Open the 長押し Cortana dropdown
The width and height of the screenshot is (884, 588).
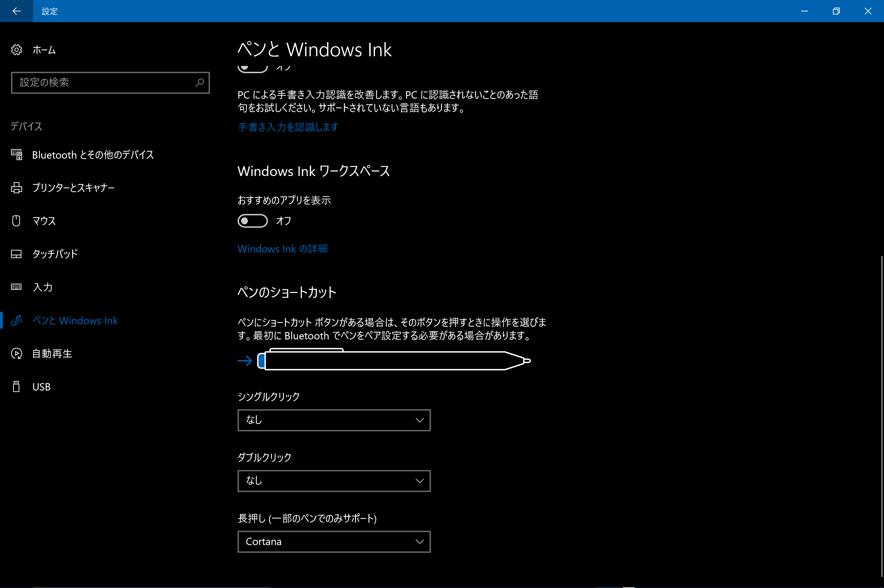334,541
